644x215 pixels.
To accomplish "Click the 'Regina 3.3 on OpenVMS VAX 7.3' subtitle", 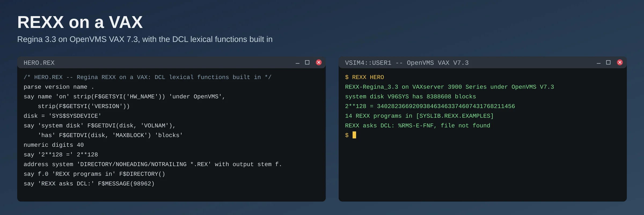I will click(x=145, y=39).
